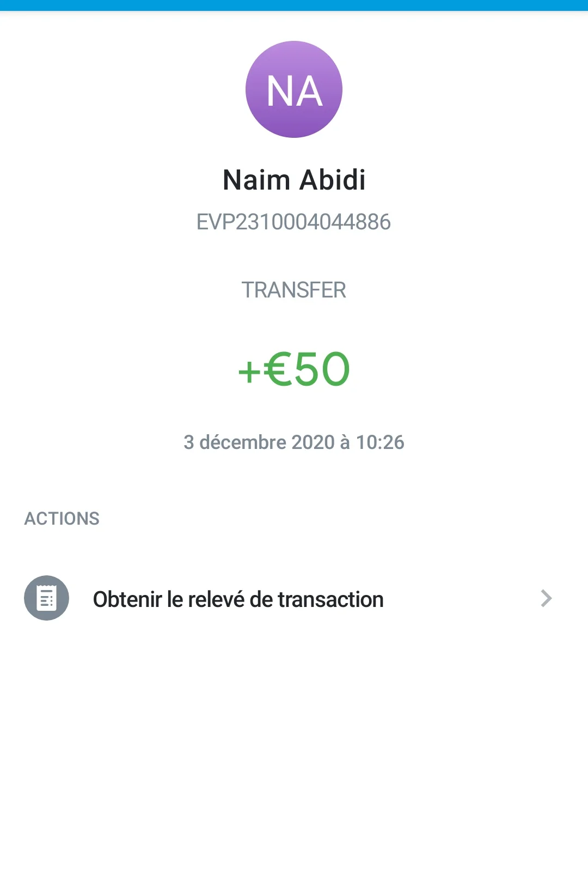Tap the gray receipt statement icon
Image resolution: width=588 pixels, height=893 pixels.
[46, 598]
